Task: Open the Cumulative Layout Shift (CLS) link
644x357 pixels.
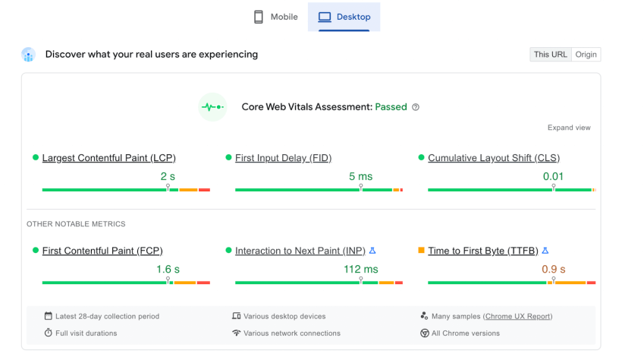Action: [x=494, y=158]
